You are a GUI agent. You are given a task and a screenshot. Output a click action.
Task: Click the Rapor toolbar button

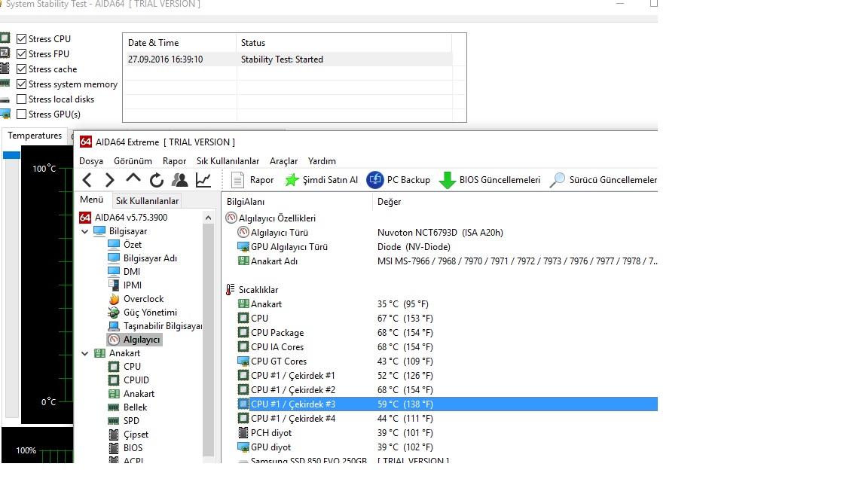252,180
